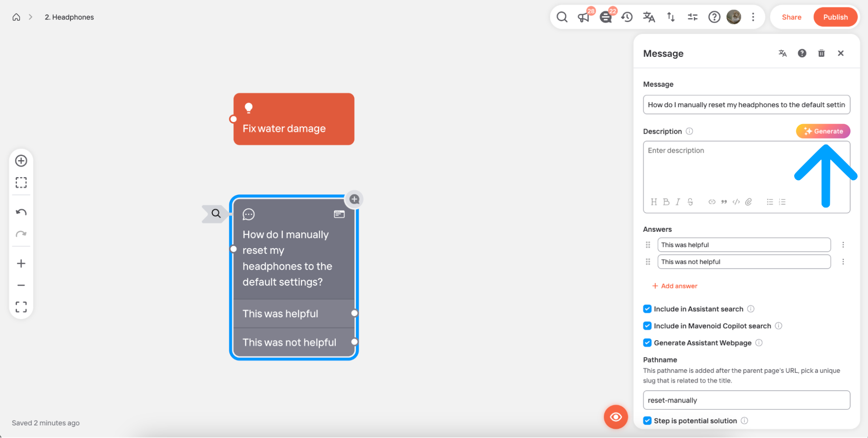Open the three-dot more menu in top toolbar
Viewport: 868px width, 438px height.
click(x=753, y=17)
